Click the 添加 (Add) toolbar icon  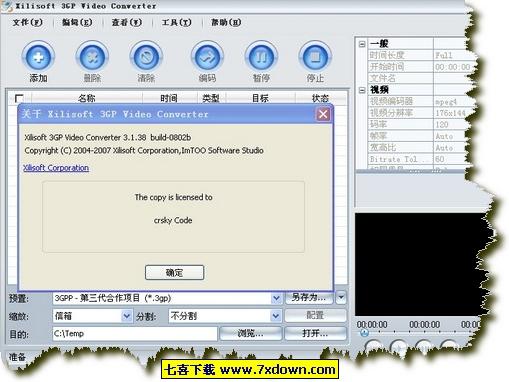[x=38, y=57]
